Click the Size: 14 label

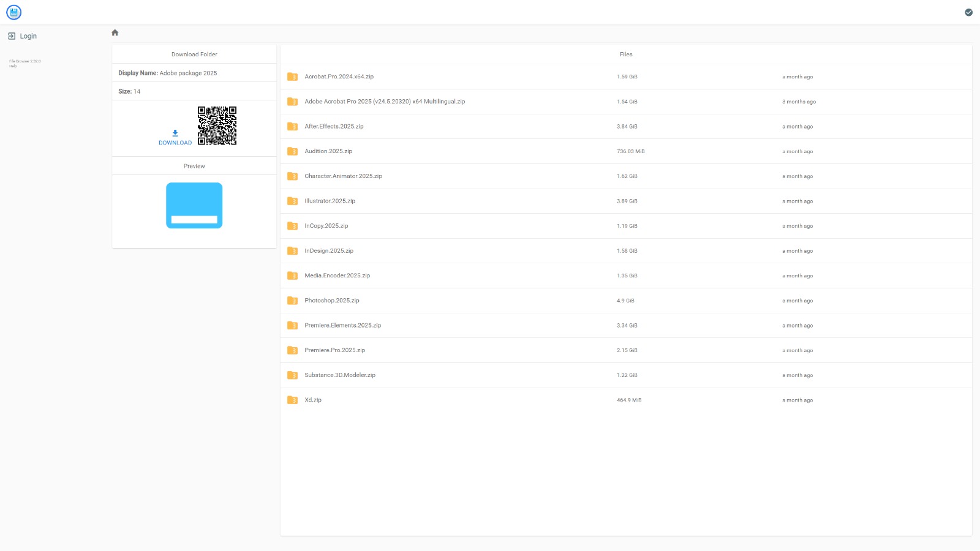point(129,91)
